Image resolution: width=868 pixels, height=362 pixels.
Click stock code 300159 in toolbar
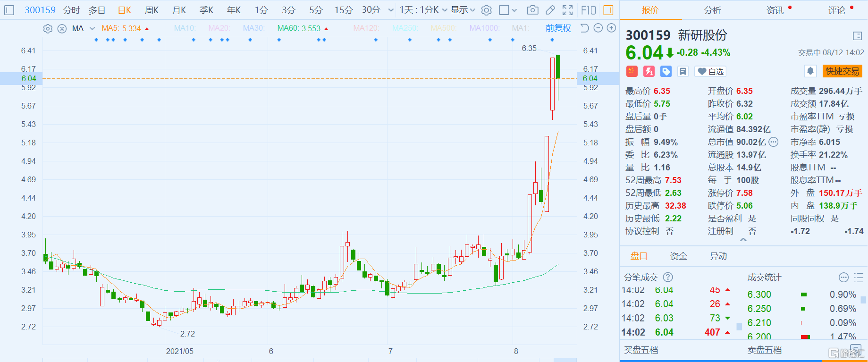click(40, 10)
